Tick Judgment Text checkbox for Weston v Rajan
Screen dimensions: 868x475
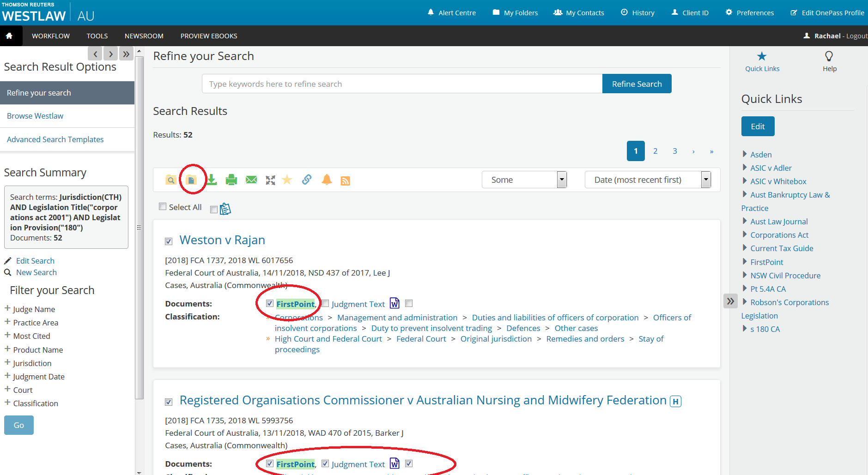[325, 303]
